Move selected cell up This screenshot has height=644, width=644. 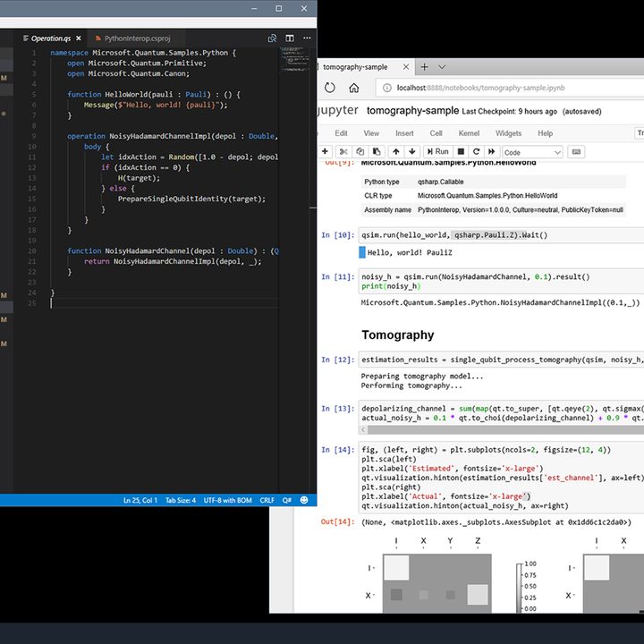[396, 151]
